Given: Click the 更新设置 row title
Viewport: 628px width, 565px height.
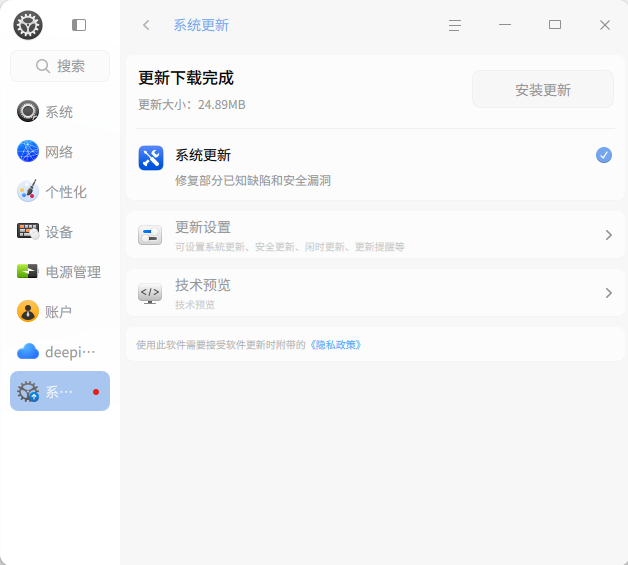Looking at the screenshot, I should point(203,227).
